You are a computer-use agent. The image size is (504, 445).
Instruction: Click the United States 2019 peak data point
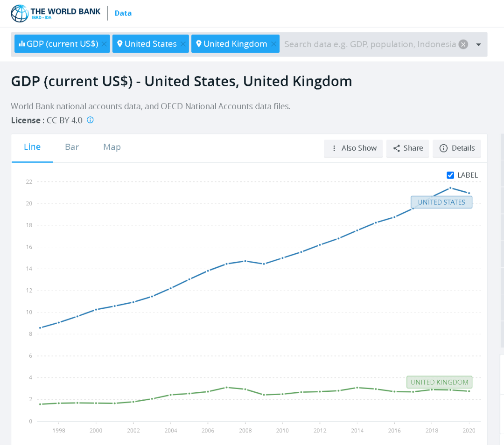coord(450,188)
